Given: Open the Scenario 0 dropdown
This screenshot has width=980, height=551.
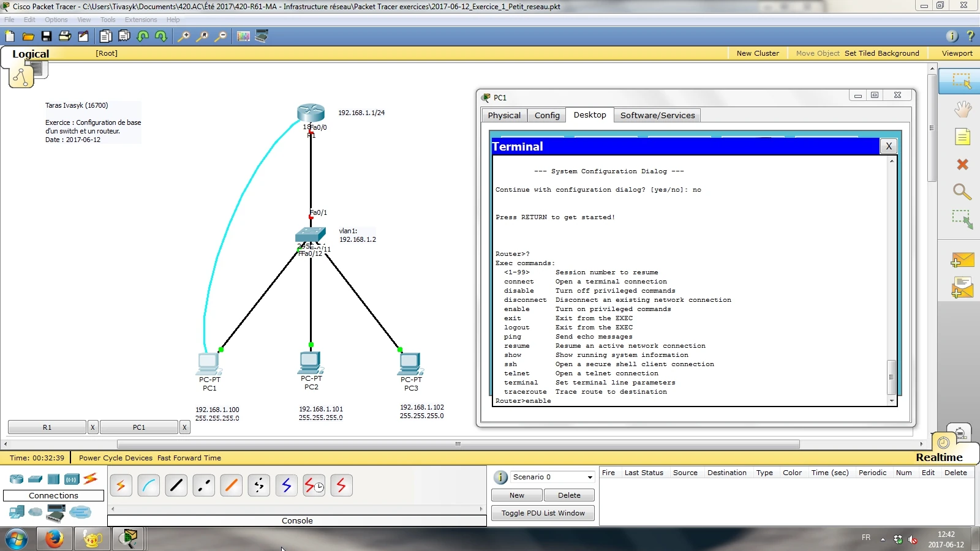Looking at the screenshot, I should [552, 477].
